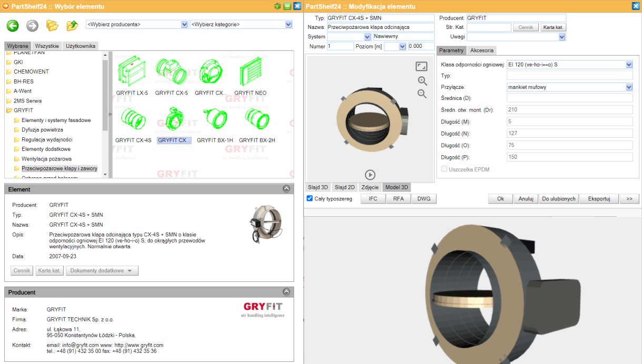Select the Wentylacja pożarowa folder
Image resolution: width=642 pixels, height=364 pixels.
46,159
